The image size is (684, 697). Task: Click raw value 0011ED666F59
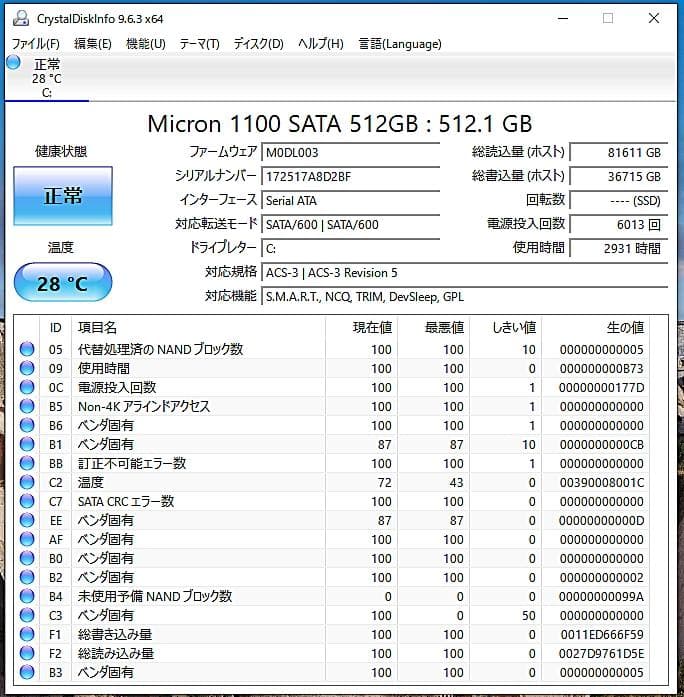point(602,635)
